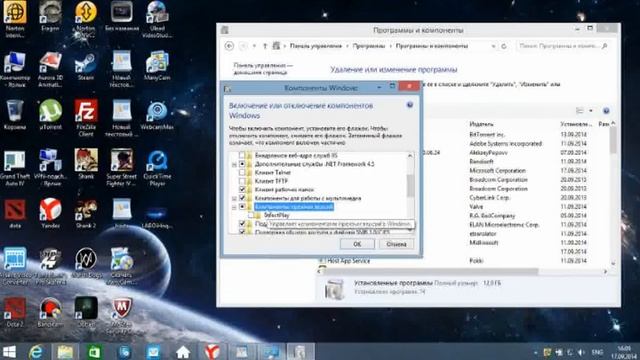640x360 pixels.
Task: Toggle the .NET Framework 4.5 services checkbox
Action: click(242, 164)
